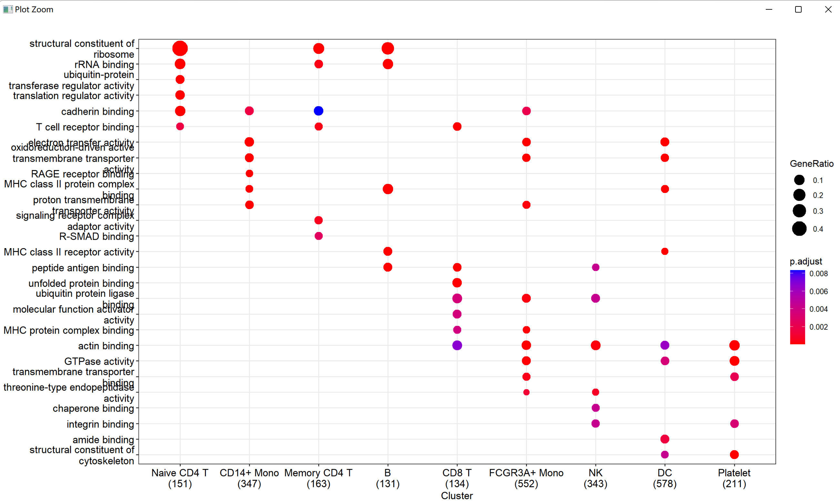Image resolution: width=840 pixels, height=504 pixels.
Task: Click the 'GeneRatio' legend title
Action: 812,164
